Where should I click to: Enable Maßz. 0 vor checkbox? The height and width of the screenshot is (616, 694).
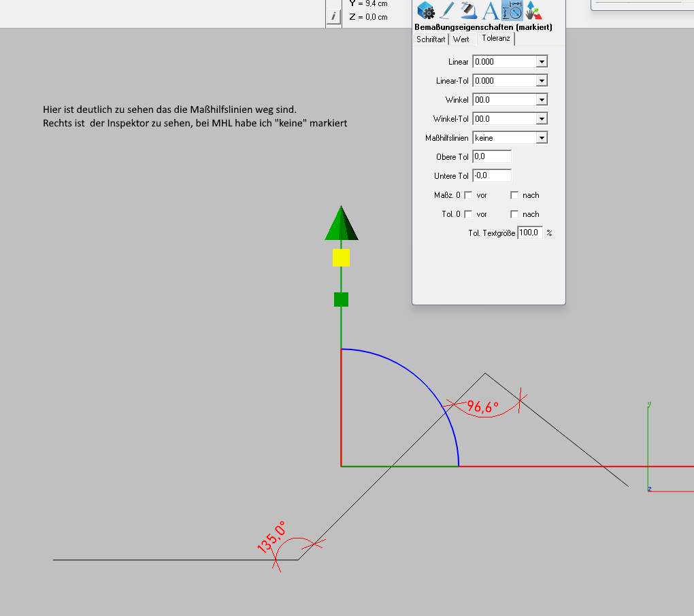[x=468, y=195]
